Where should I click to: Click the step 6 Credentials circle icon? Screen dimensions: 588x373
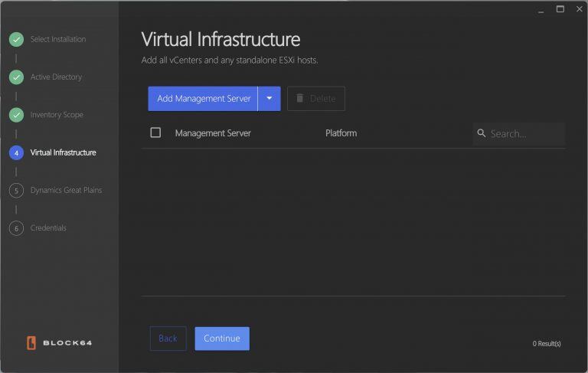pos(16,228)
